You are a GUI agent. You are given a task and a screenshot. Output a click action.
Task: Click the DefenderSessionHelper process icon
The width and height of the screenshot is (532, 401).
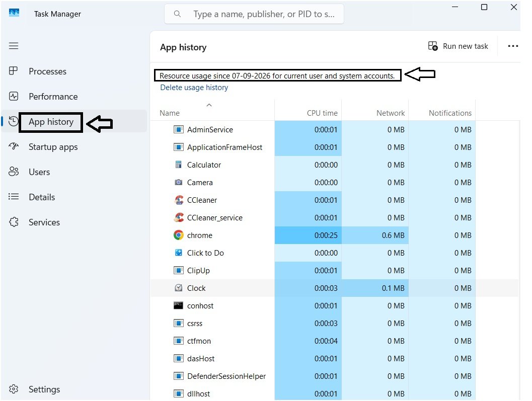(179, 376)
